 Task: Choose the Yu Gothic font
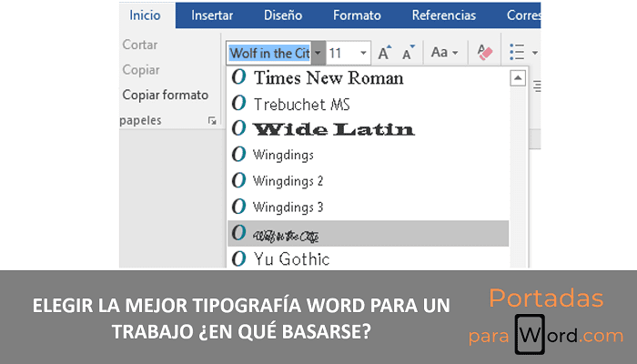point(368,258)
